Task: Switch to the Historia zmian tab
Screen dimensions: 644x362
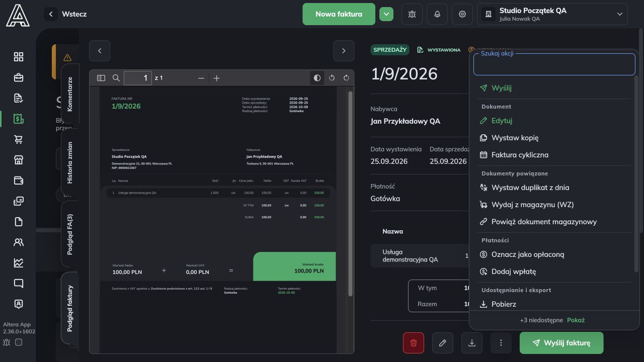Action: click(x=70, y=162)
